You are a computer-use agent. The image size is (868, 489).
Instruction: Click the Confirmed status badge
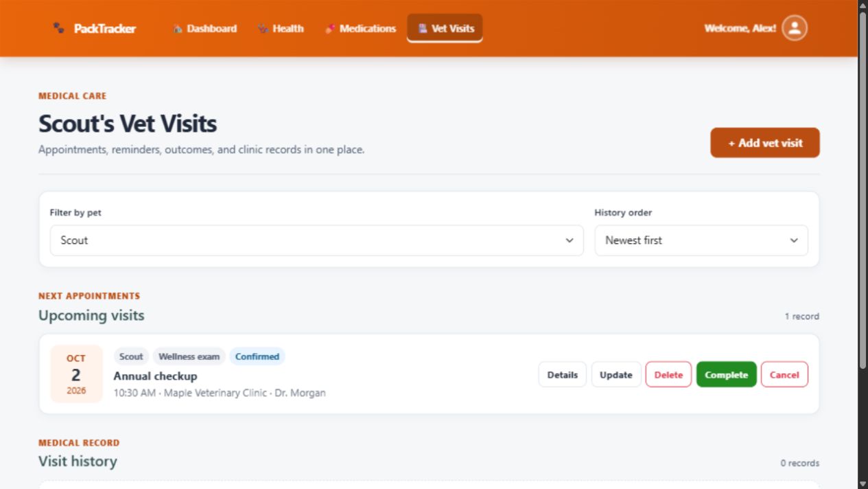[257, 356]
